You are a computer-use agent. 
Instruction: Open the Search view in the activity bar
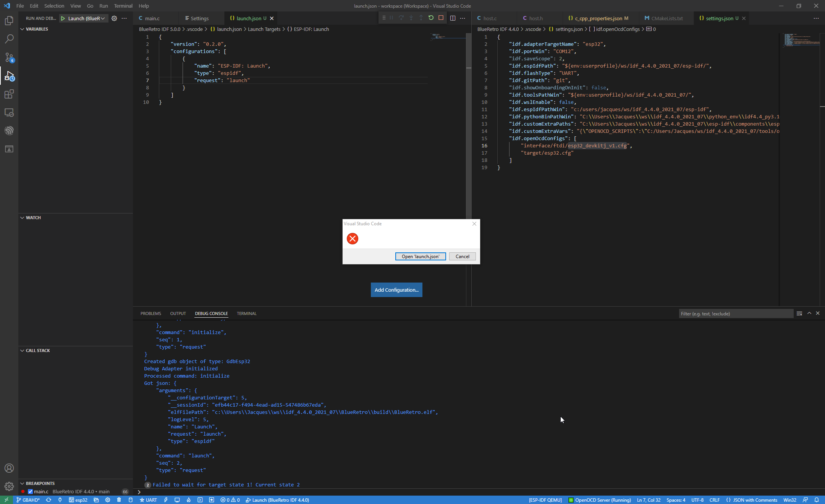pos(9,39)
